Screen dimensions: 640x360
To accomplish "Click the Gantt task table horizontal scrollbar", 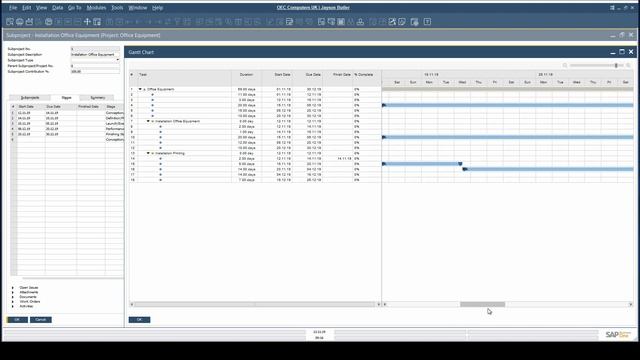I will (x=255, y=304).
